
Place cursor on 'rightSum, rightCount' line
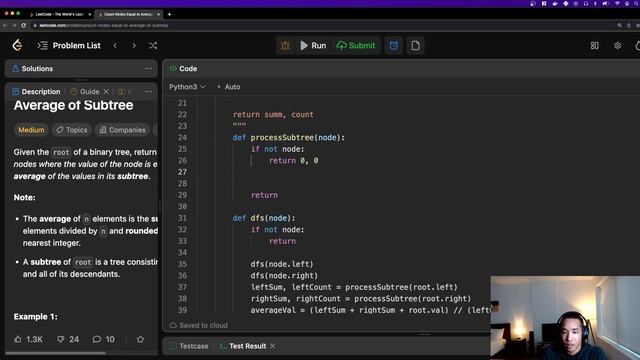361,298
